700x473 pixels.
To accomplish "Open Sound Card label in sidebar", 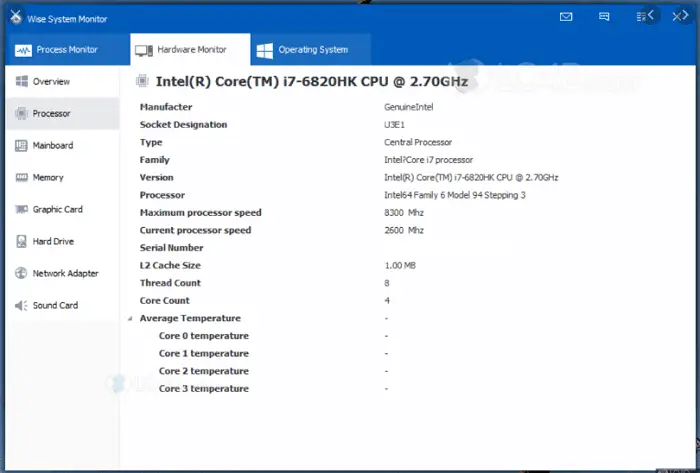I will point(55,305).
